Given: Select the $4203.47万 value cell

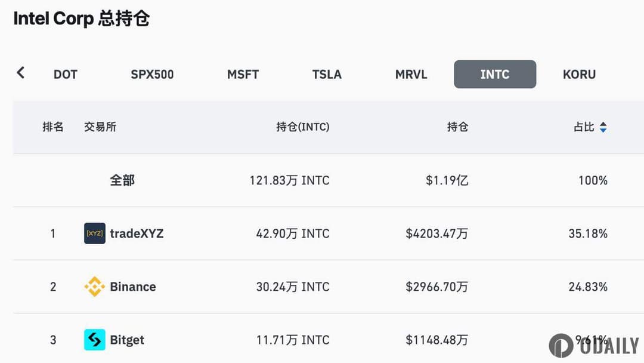Looking at the screenshot, I should pyautogui.click(x=436, y=233).
